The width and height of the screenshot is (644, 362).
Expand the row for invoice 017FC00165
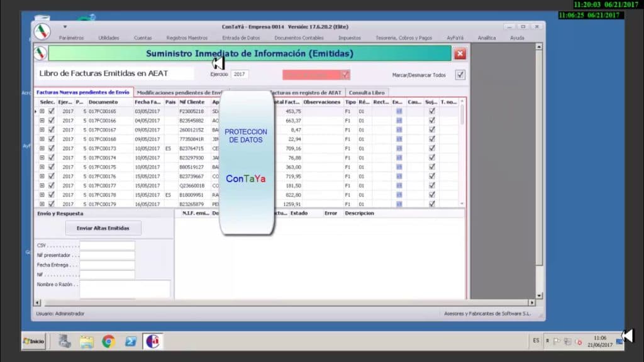(x=42, y=111)
